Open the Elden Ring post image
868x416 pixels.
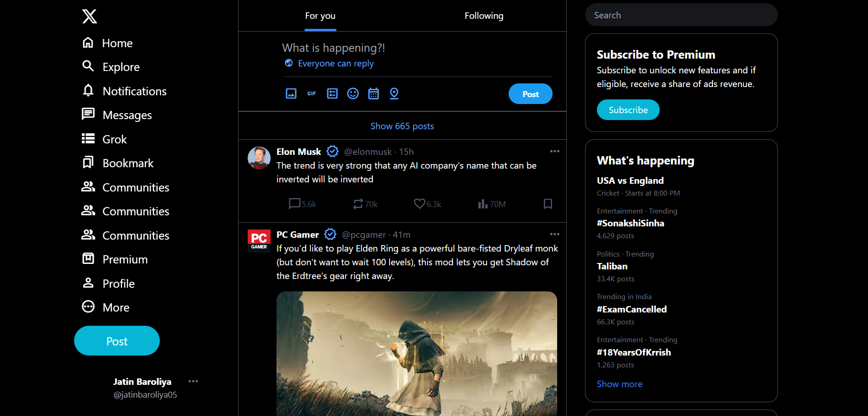pos(417,353)
